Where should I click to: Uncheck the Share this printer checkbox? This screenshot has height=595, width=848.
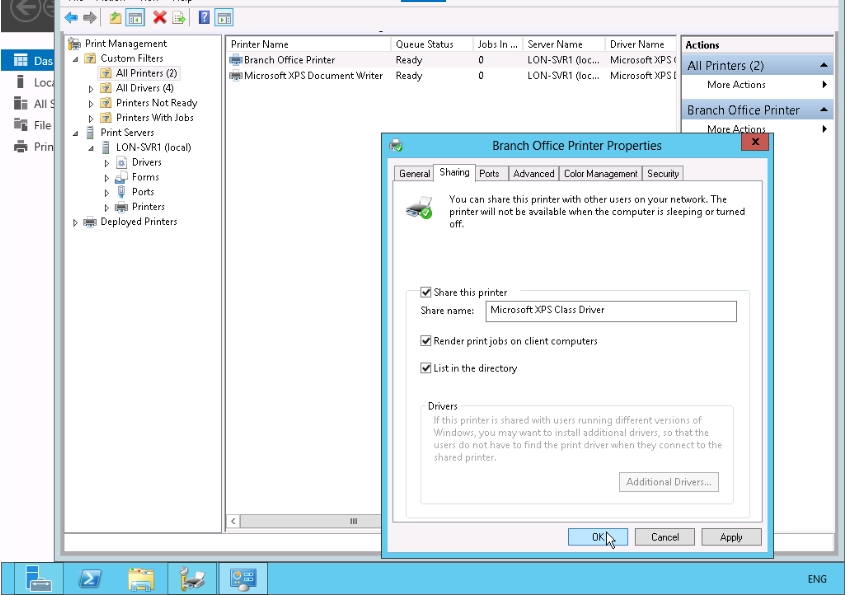(x=427, y=292)
